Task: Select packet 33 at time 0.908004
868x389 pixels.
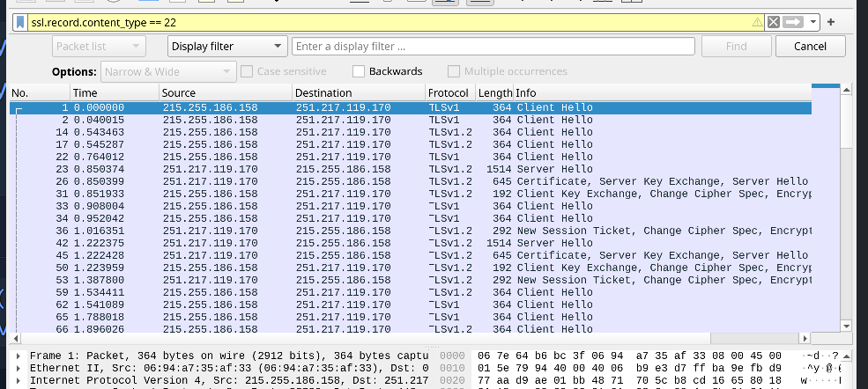Action: [411, 206]
